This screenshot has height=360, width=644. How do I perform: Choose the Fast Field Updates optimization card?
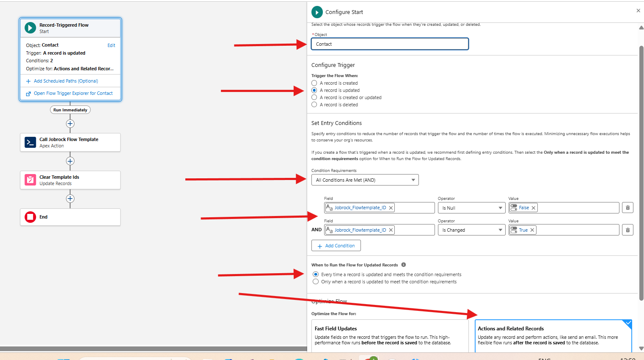[390, 336]
